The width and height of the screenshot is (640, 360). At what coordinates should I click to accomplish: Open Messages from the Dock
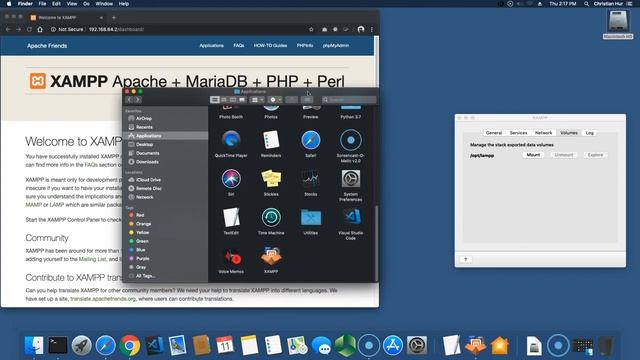click(x=321, y=345)
